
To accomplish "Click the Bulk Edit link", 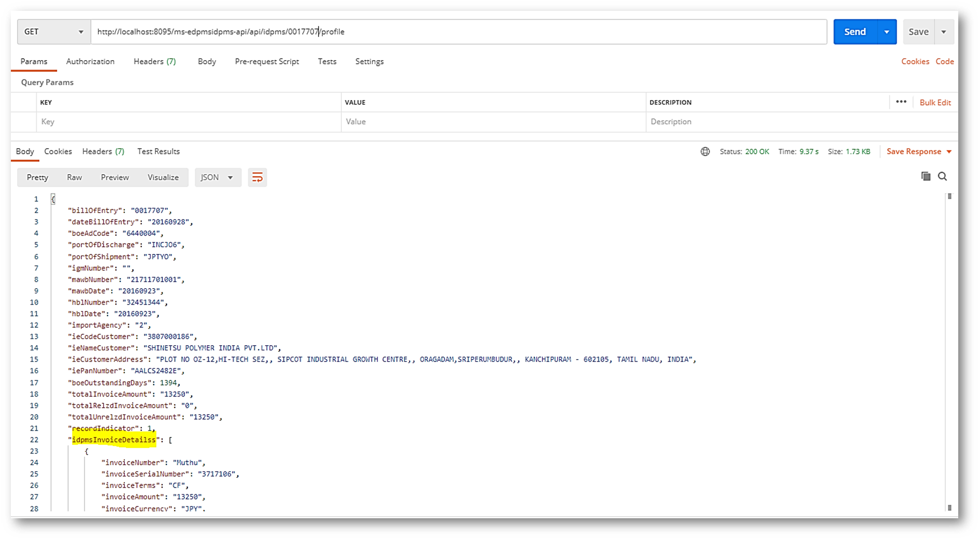I will 934,103.
